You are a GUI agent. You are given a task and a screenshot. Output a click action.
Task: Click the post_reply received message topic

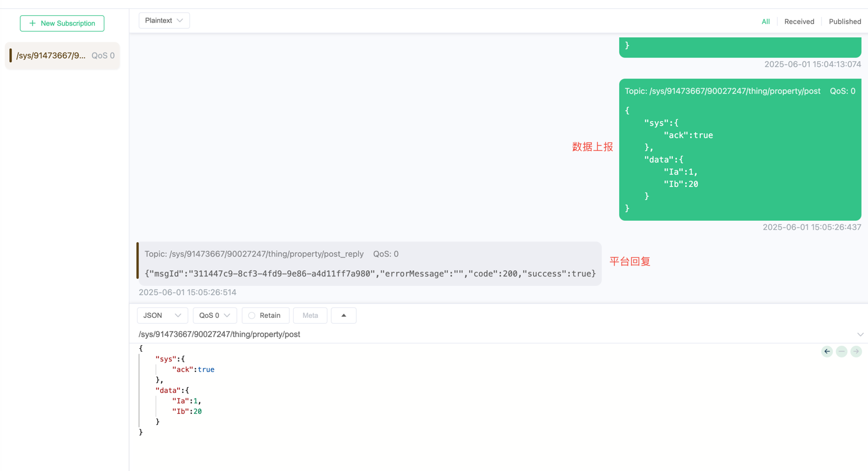pos(254,254)
